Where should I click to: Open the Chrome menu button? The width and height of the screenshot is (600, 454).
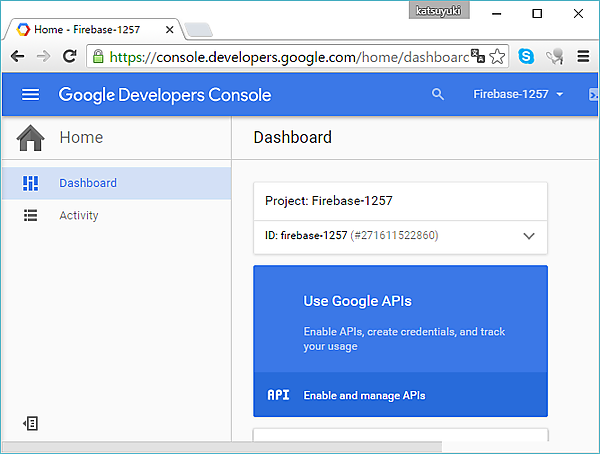pos(583,57)
